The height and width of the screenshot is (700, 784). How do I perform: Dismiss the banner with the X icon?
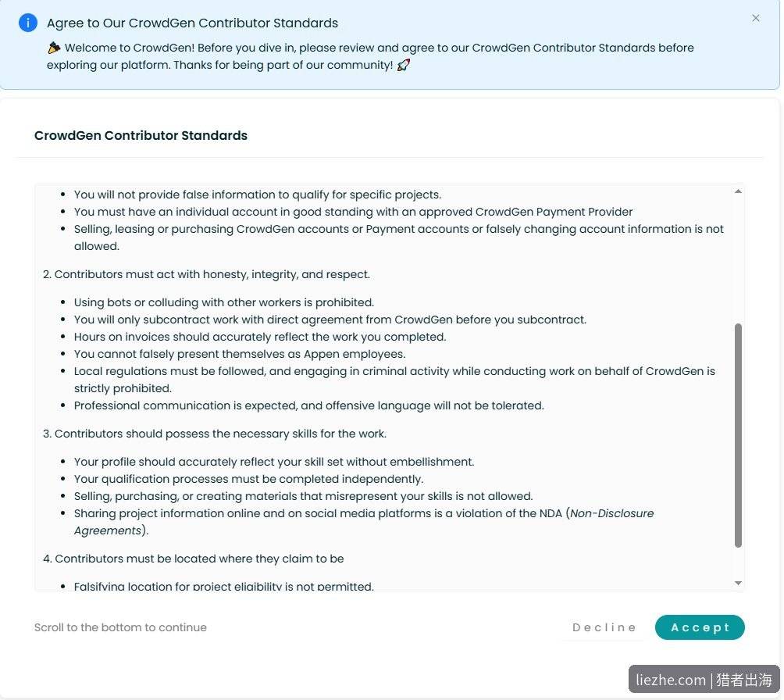click(x=756, y=18)
